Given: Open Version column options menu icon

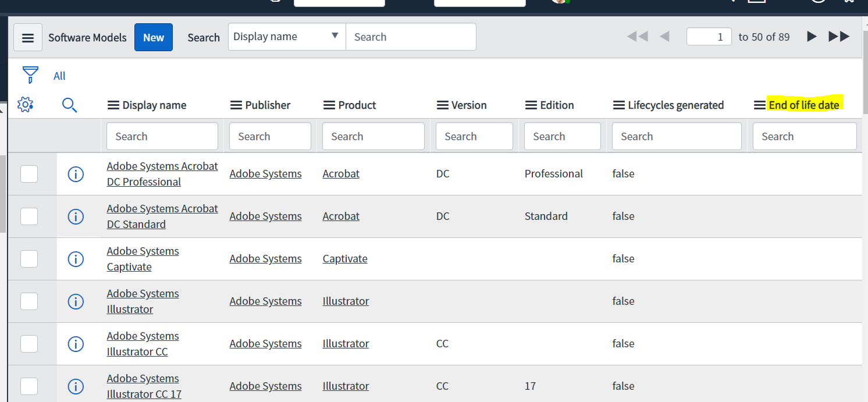Looking at the screenshot, I should point(443,105).
